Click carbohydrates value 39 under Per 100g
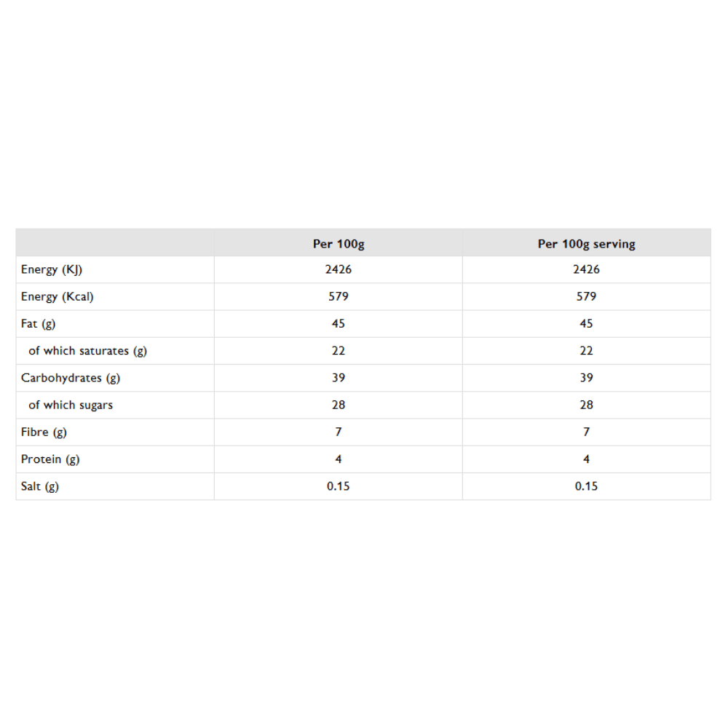 pyautogui.click(x=339, y=378)
